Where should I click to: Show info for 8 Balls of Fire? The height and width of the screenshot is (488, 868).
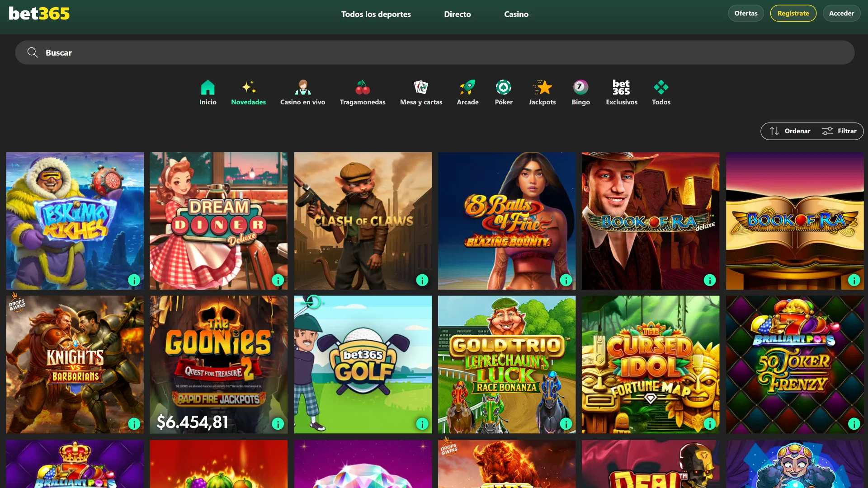click(566, 280)
